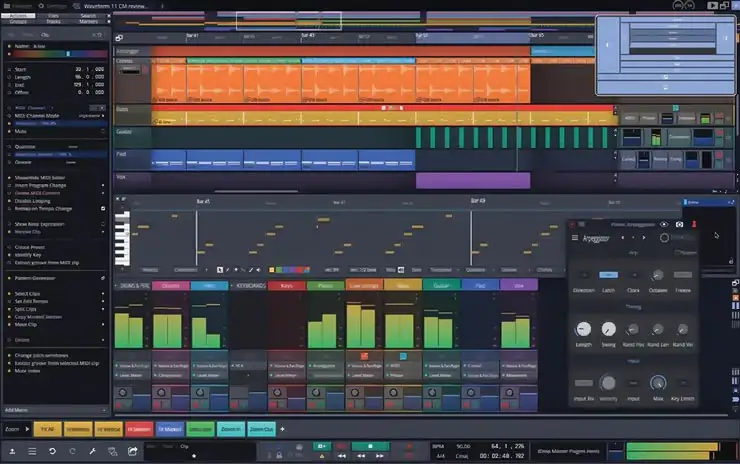Toggle Show Note Expression checkbox
This screenshot has width=740, height=464.
click(x=103, y=224)
